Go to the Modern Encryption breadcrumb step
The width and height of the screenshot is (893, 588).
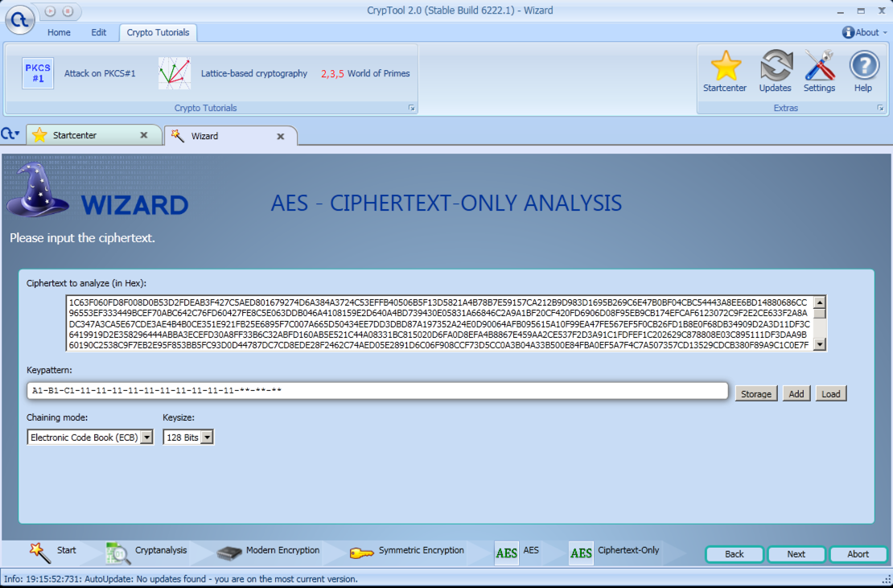pyautogui.click(x=268, y=552)
